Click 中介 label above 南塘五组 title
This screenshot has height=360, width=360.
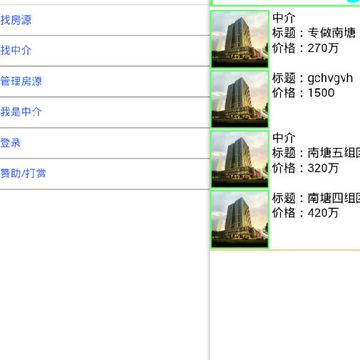coord(284,138)
